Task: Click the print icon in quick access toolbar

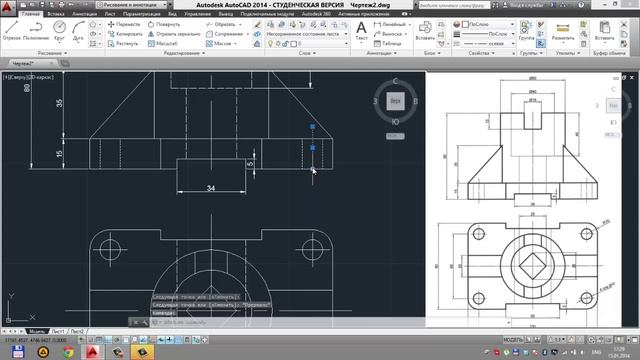Action: (x=61, y=5)
